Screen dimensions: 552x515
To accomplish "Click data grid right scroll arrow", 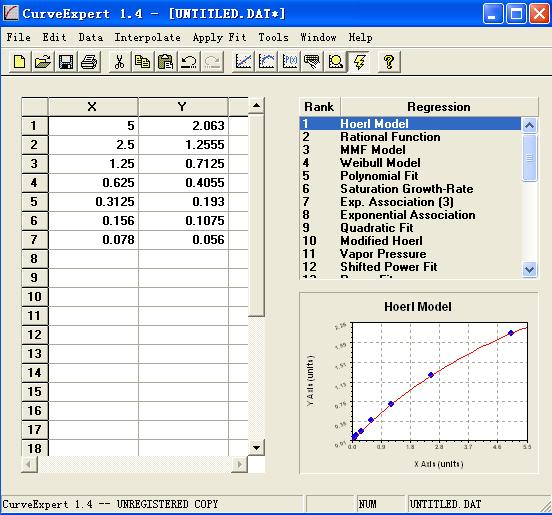I will (239, 464).
